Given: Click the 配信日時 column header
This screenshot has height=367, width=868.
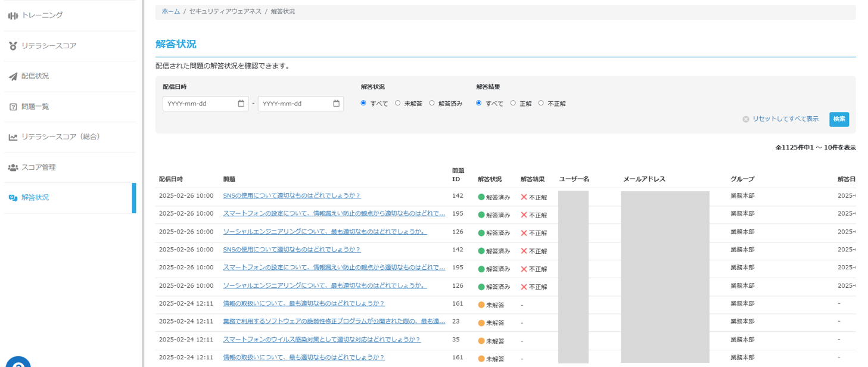Looking at the screenshot, I should click(x=171, y=179).
